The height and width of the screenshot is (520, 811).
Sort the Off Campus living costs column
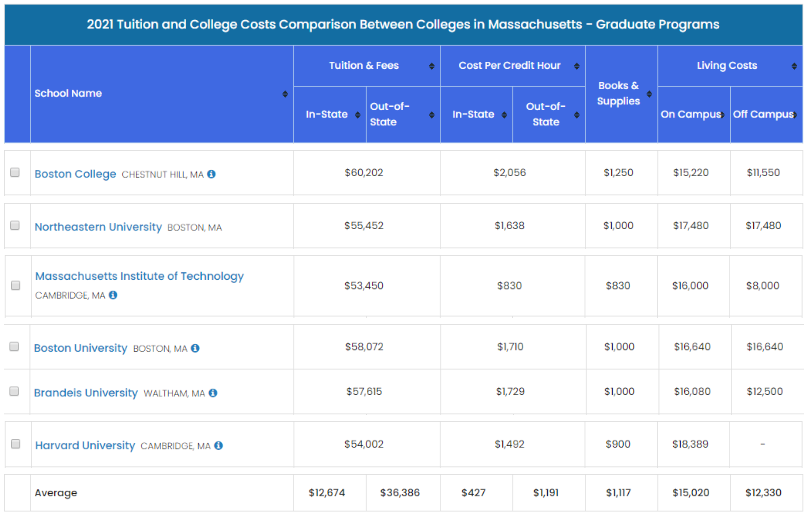tap(795, 115)
